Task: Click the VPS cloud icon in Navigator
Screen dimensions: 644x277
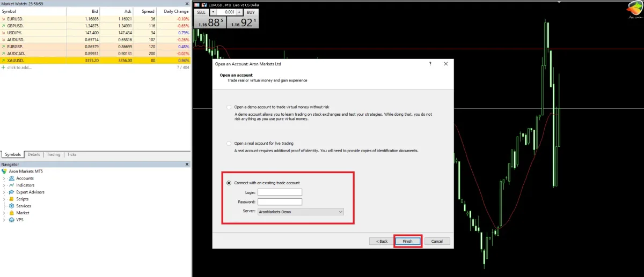Action: [12, 220]
